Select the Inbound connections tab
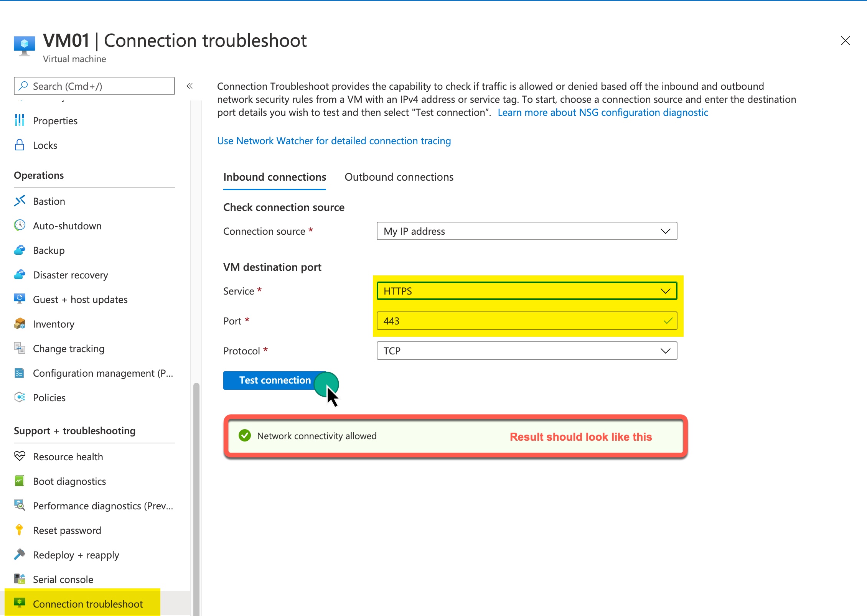Viewport: 867px width, 616px height. pos(275,177)
